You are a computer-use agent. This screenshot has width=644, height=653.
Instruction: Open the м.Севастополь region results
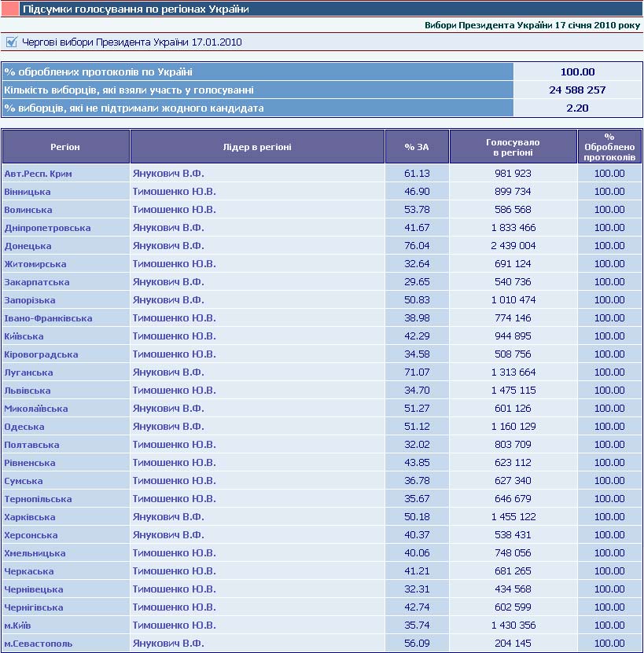pos(38,644)
